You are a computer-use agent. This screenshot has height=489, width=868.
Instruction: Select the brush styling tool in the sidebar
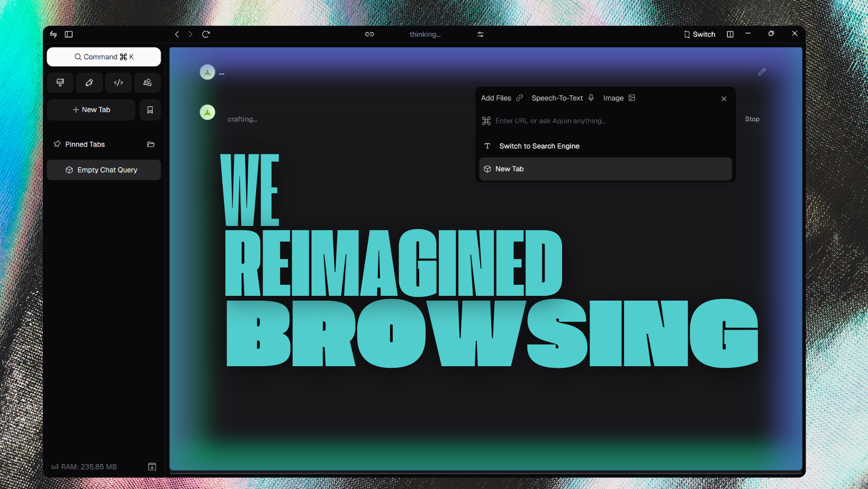(x=60, y=83)
